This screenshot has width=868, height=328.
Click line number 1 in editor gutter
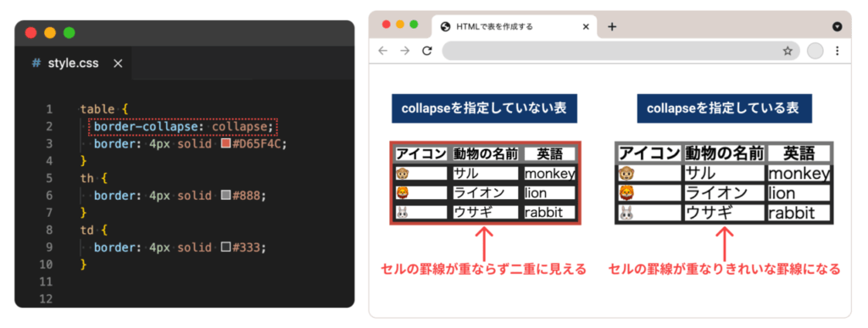(x=50, y=109)
